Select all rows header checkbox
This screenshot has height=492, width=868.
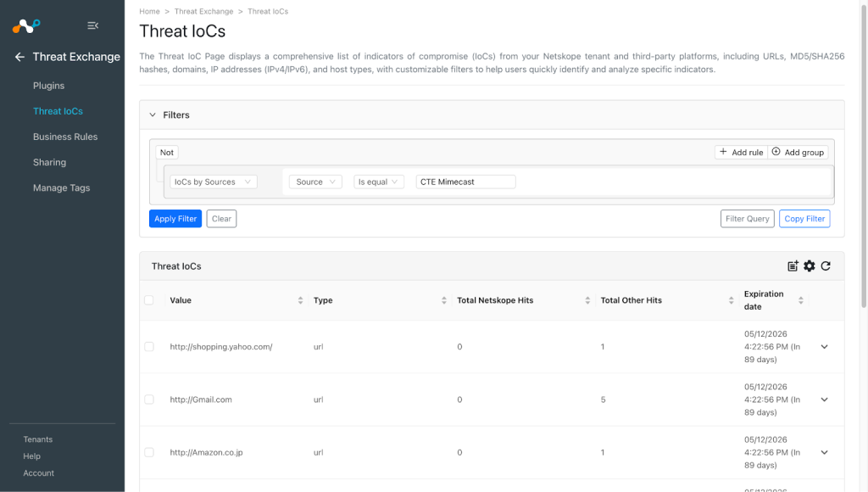click(x=149, y=299)
